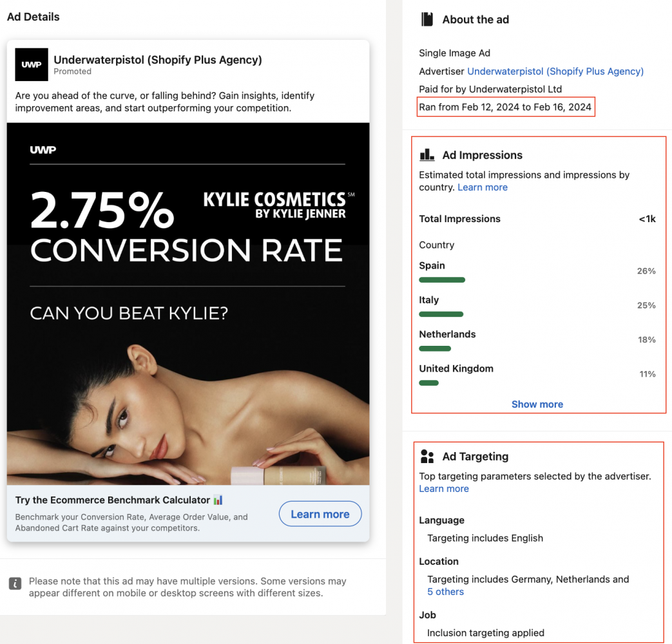Click the Single Image Ad text
The height and width of the screenshot is (644, 672).
tap(455, 53)
